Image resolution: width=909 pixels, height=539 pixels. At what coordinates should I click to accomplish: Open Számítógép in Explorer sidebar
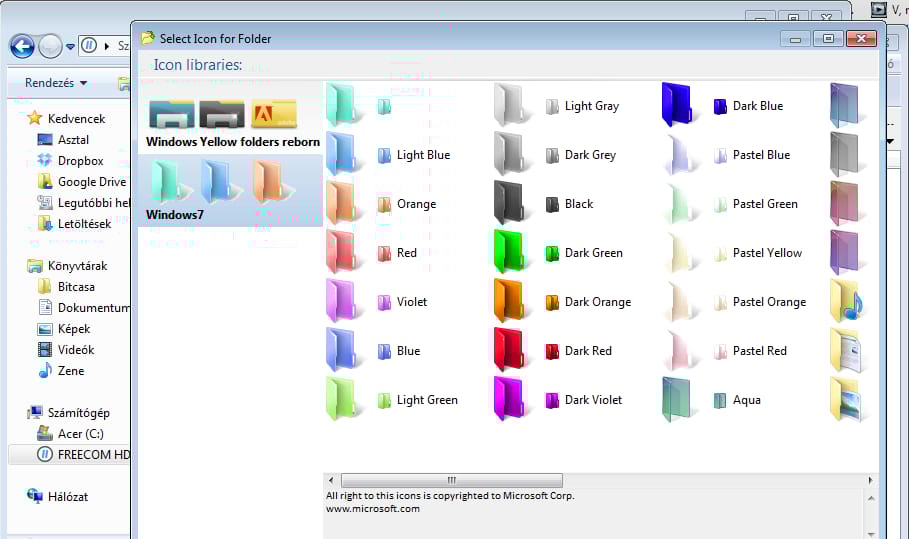point(68,413)
